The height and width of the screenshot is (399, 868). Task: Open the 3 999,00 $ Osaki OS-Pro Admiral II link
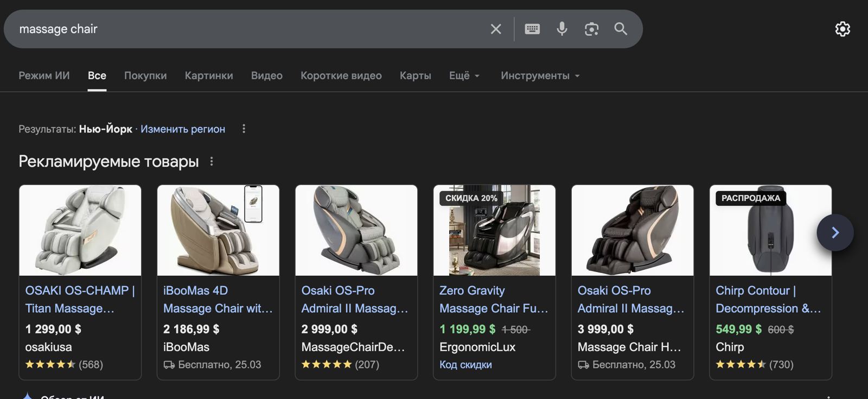coord(631,299)
